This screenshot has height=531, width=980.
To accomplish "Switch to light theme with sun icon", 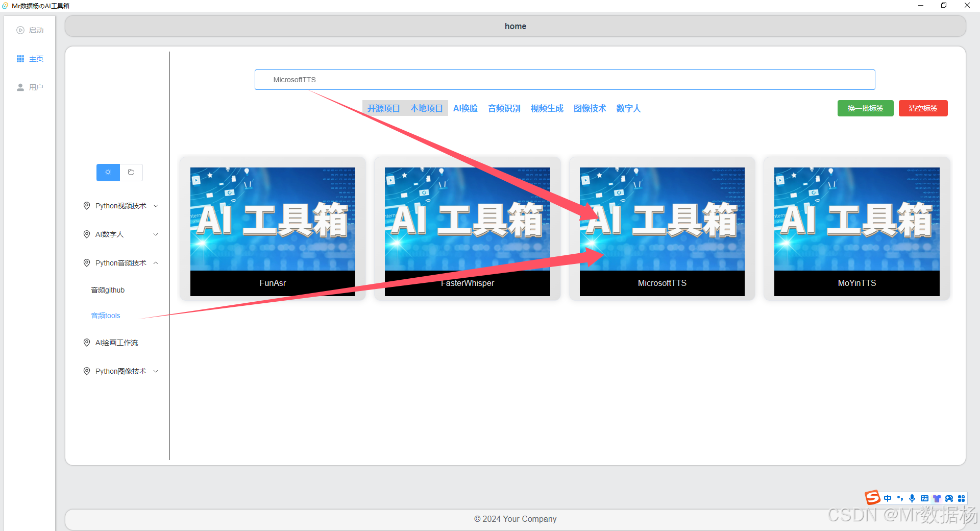I will [108, 173].
